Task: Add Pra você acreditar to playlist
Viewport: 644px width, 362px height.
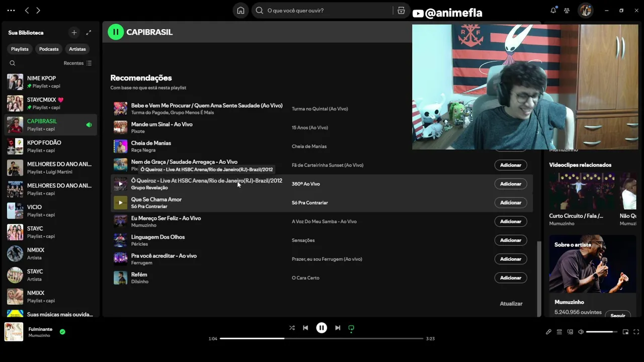Action: [x=511, y=259]
